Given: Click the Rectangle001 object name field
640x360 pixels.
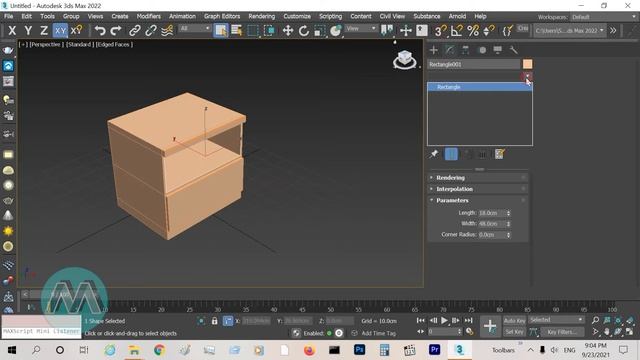Looking at the screenshot, I should pos(473,64).
